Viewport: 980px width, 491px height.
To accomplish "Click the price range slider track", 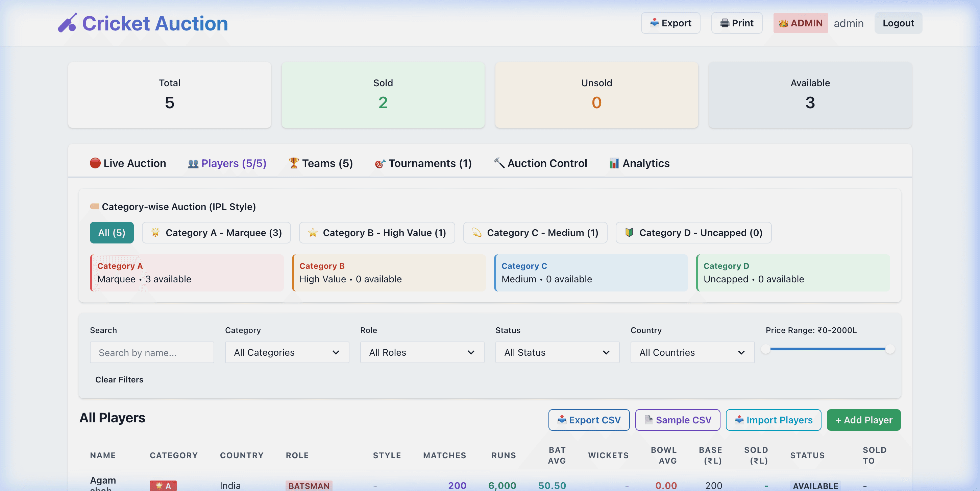I will click(828, 349).
